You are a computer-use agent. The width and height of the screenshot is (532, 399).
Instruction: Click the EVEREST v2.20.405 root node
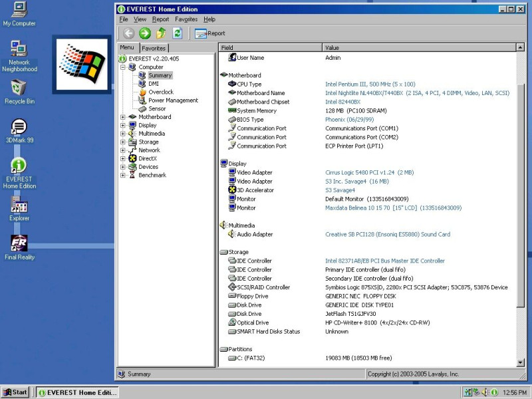[x=154, y=59]
